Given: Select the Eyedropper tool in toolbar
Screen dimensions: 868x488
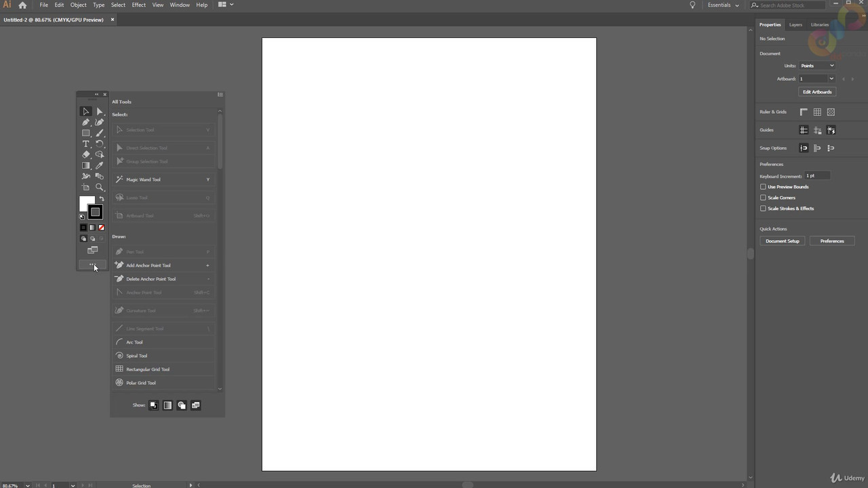Looking at the screenshot, I should click(x=100, y=165).
